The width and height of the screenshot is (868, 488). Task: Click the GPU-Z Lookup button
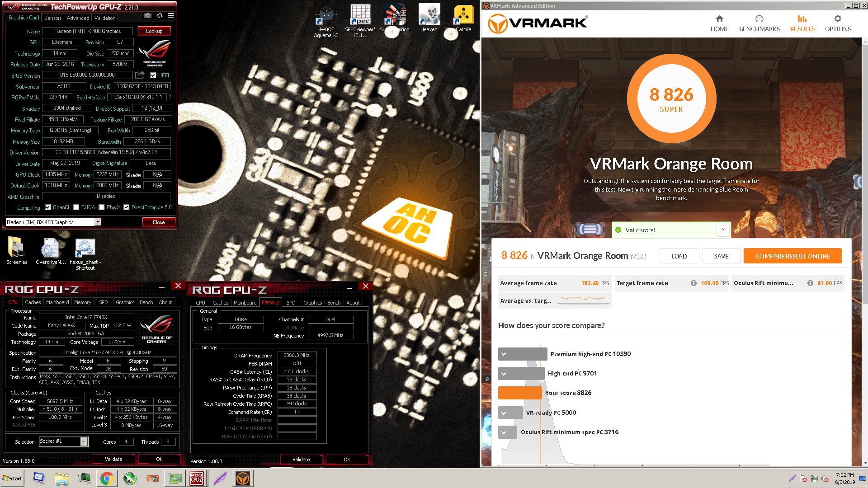click(x=154, y=31)
